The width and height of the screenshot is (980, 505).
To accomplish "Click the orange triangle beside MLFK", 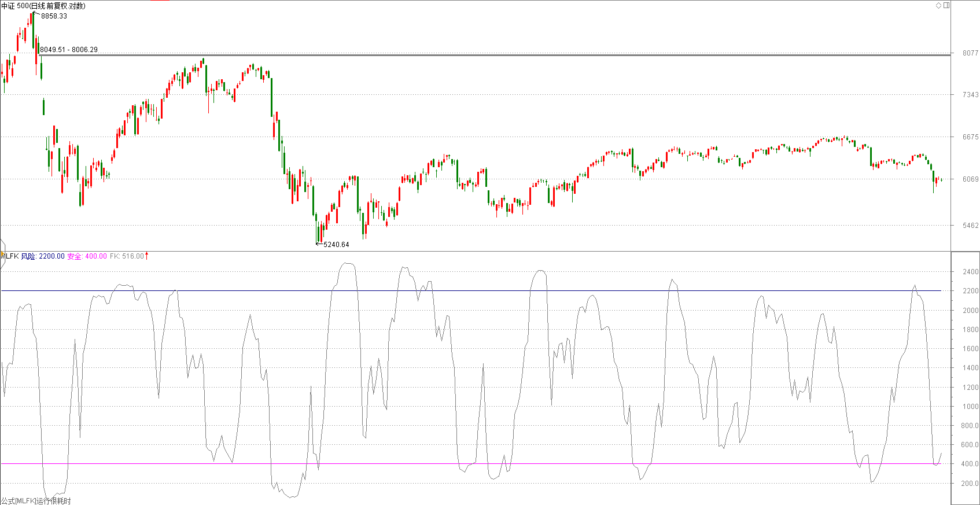I will (x=2, y=255).
